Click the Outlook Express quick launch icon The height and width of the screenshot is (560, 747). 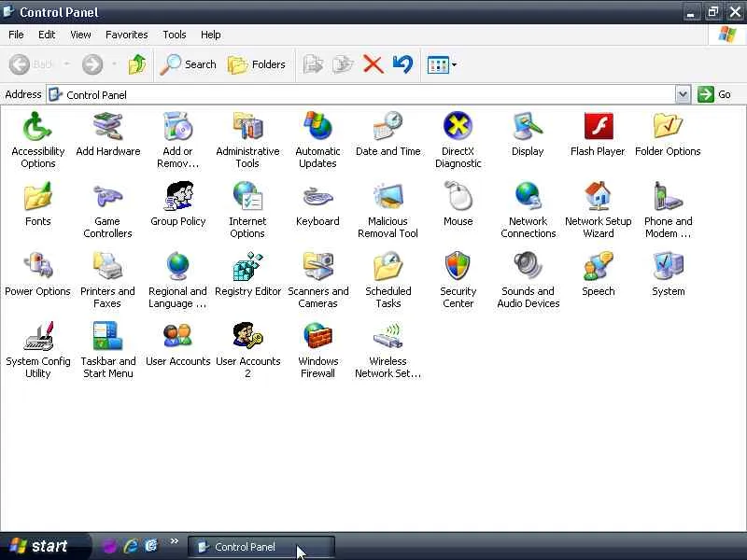pos(151,546)
